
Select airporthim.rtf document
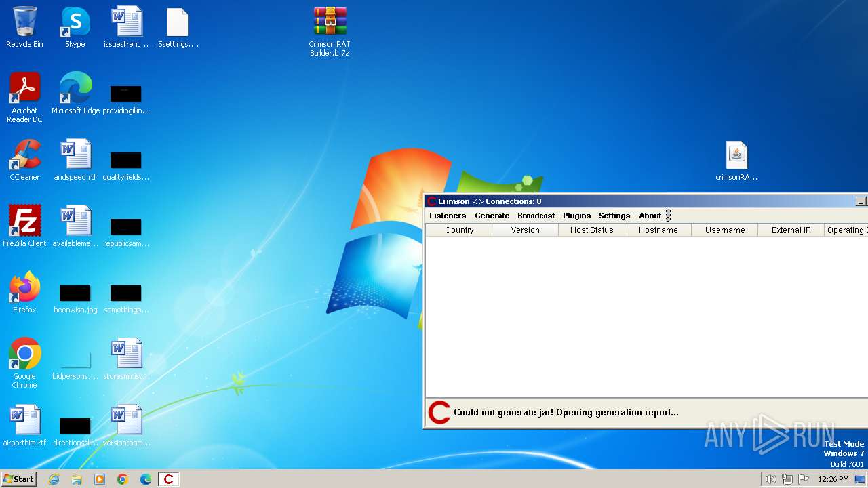pyautogui.click(x=24, y=426)
